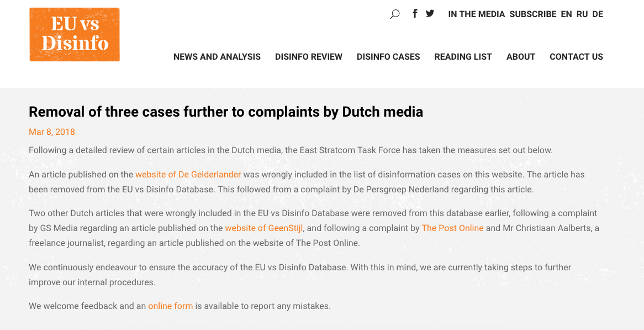The height and width of the screenshot is (330, 644).
Task: Open the website of GeenStijl link
Action: click(264, 228)
